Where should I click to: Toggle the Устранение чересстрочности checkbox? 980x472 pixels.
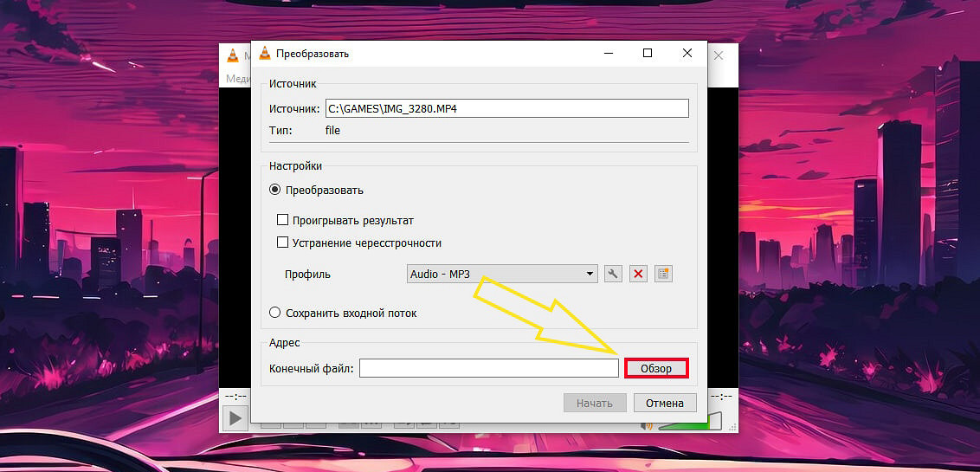click(282, 242)
